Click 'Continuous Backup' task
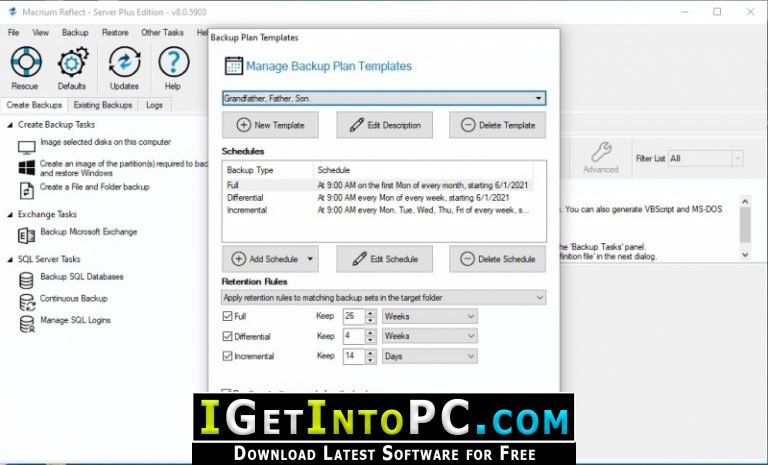The height and width of the screenshot is (465, 768). click(x=73, y=298)
